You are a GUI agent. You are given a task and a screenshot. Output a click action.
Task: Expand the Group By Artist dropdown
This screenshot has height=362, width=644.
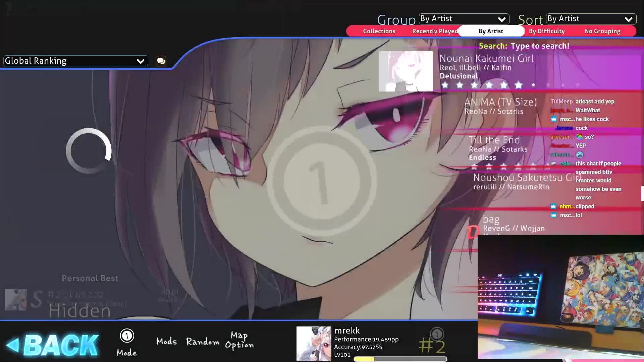[x=464, y=19]
